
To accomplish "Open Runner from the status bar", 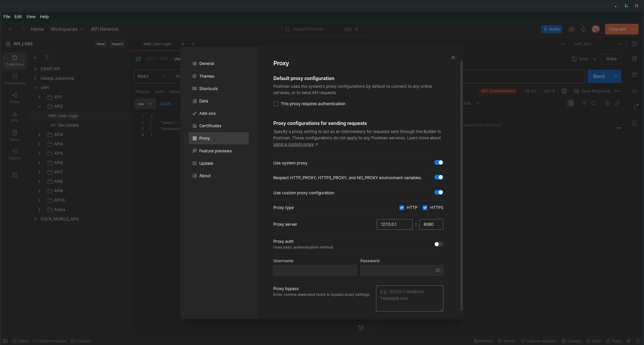I will (x=507, y=341).
